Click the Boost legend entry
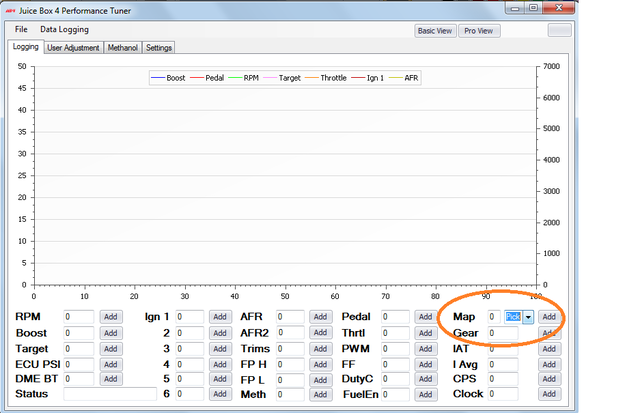Screen dimensions: 640x413 pyautogui.click(x=168, y=78)
